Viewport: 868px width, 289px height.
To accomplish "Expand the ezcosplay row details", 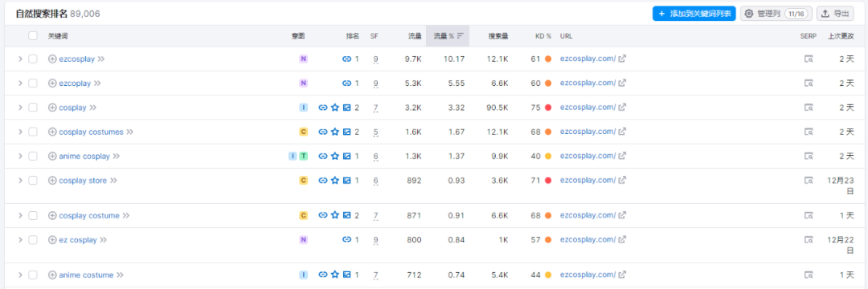I will [20, 59].
